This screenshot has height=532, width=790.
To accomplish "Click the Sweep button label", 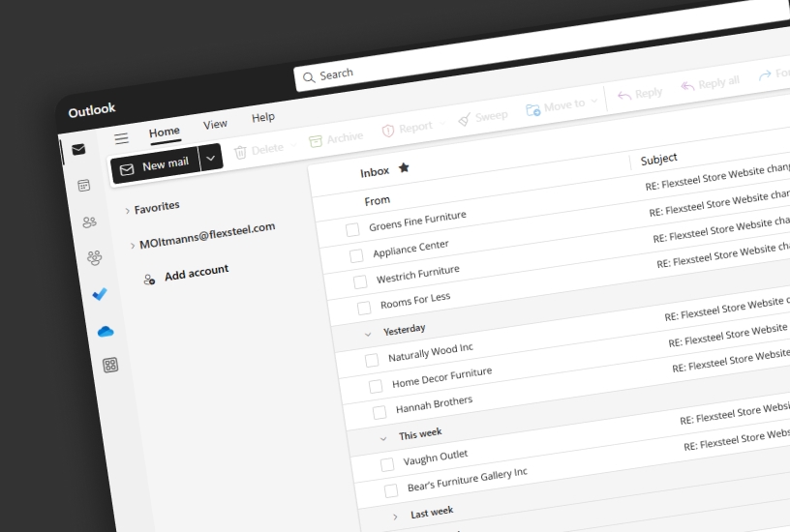I will (x=491, y=116).
